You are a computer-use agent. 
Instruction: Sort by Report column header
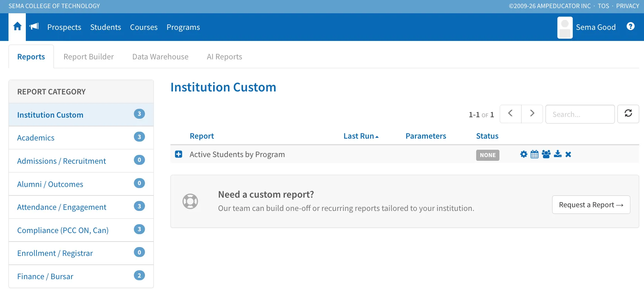202,136
